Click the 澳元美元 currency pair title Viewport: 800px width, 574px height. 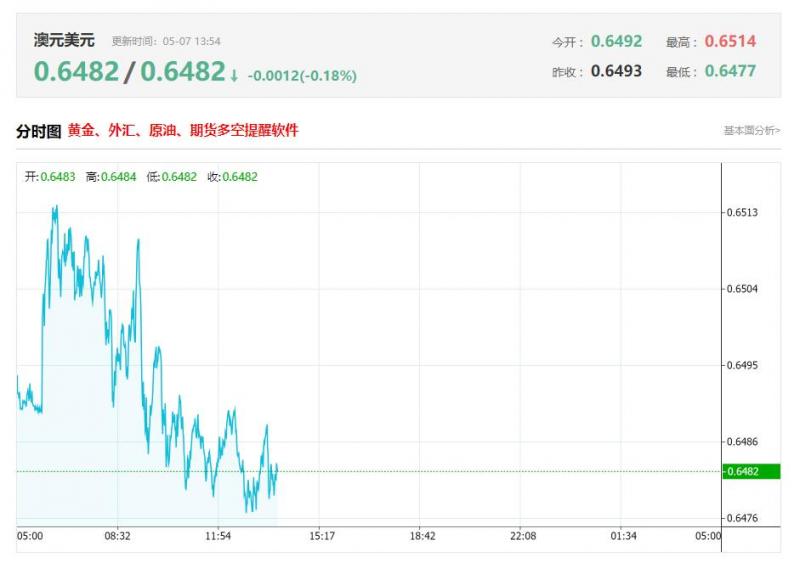[x=64, y=40]
